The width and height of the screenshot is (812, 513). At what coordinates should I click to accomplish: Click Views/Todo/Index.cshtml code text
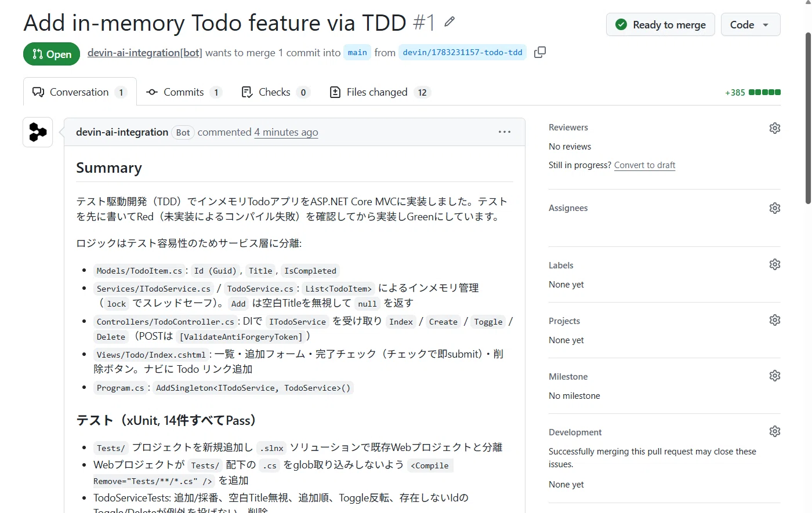151,355
